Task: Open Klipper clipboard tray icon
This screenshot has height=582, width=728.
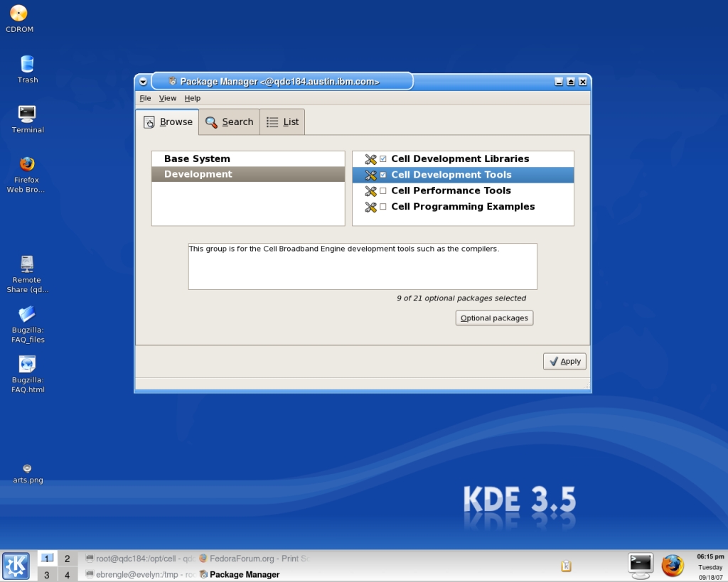Action: pos(566,566)
